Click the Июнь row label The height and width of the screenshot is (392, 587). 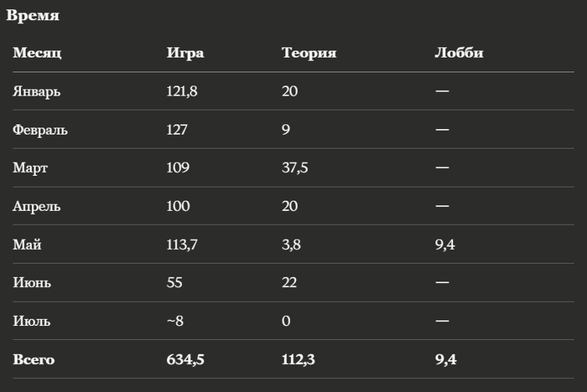pos(32,282)
